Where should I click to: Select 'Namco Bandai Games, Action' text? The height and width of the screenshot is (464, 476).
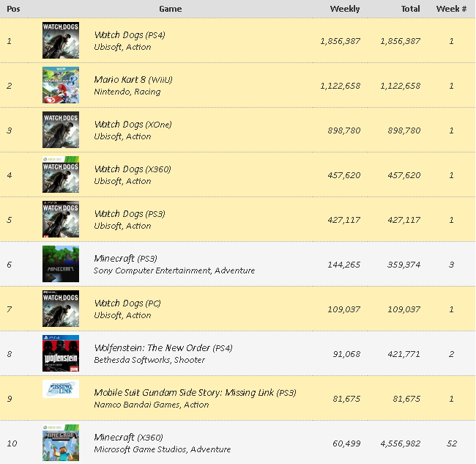(x=151, y=405)
